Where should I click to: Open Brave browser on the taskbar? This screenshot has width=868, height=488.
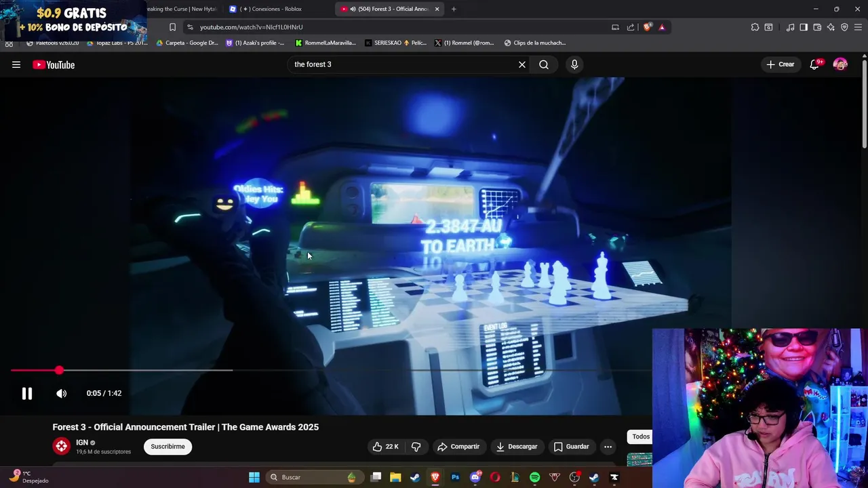pyautogui.click(x=435, y=477)
